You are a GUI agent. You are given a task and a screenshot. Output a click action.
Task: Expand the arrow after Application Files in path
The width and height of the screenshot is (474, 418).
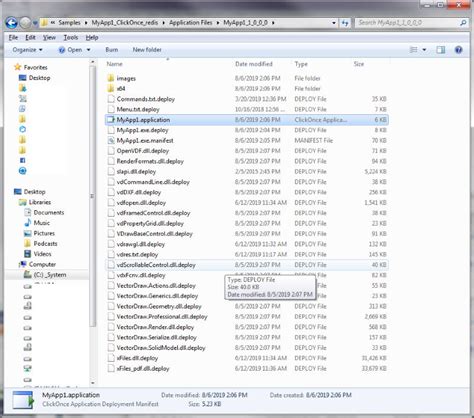(218, 23)
